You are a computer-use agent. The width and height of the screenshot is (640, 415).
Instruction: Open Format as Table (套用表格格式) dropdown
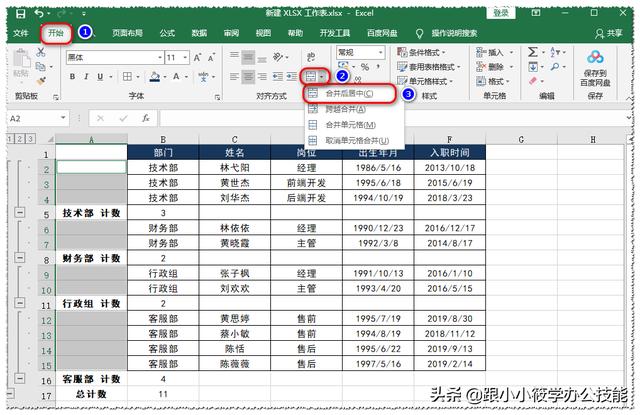pos(429,67)
